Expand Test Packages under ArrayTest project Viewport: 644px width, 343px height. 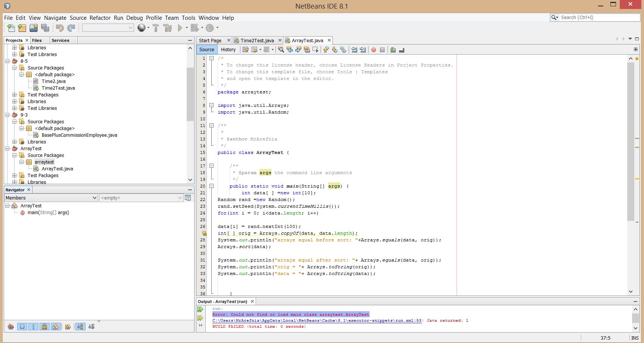(15, 176)
